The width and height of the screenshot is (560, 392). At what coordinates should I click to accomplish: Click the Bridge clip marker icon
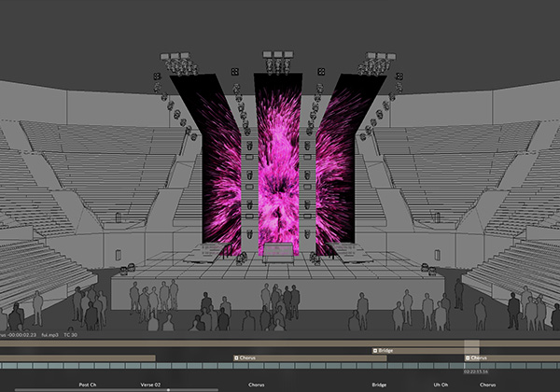pyautogui.click(x=376, y=350)
